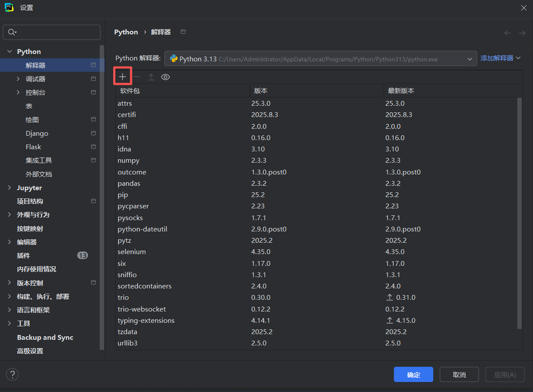
Task: Click the plus icon to install package
Action: click(x=123, y=77)
